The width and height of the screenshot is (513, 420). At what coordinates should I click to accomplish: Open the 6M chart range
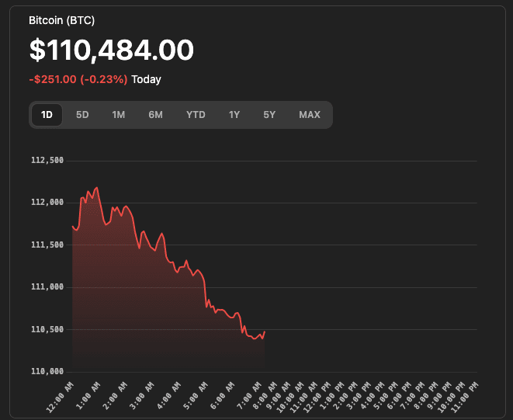click(x=155, y=115)
